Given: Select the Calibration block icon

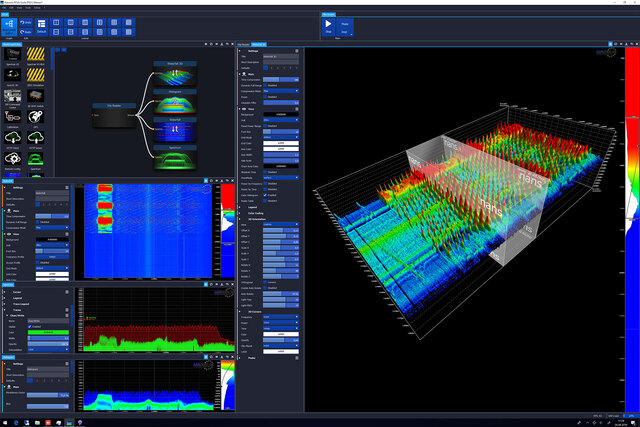Looking at the screenshot, I should pyautogui.click(x=12, y=118).
